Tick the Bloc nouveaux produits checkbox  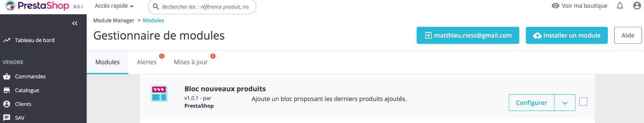[x=583, y=102]
